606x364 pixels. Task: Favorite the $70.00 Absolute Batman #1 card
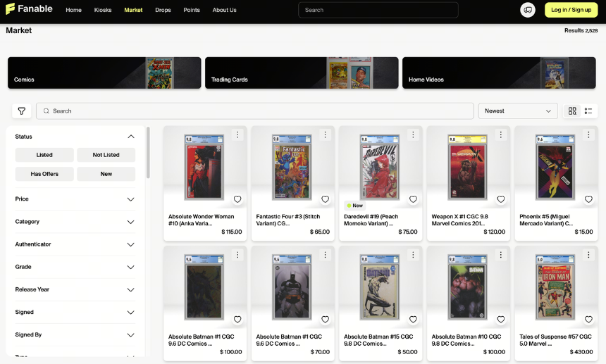pyautogui.click(x=325, y=319)
